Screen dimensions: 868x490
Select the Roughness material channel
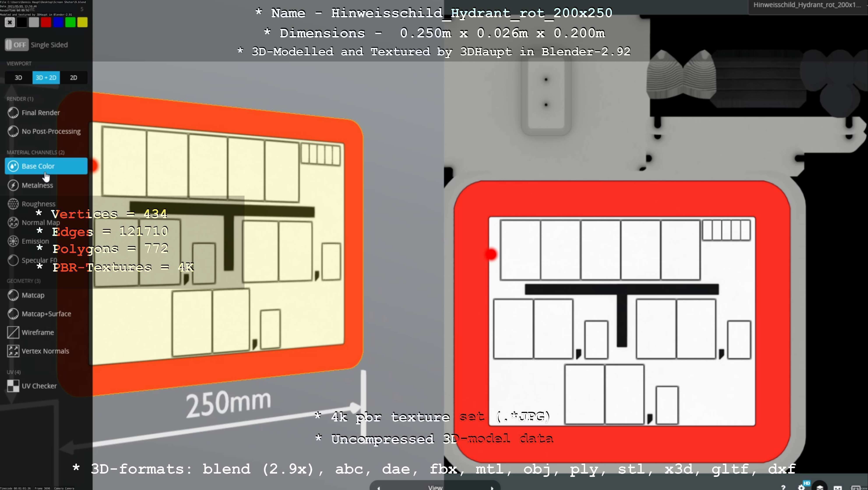coord(38,204)
